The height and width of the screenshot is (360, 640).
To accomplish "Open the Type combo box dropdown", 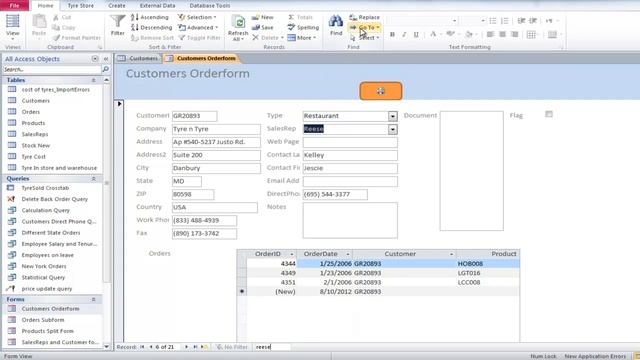I will point(392,116).
